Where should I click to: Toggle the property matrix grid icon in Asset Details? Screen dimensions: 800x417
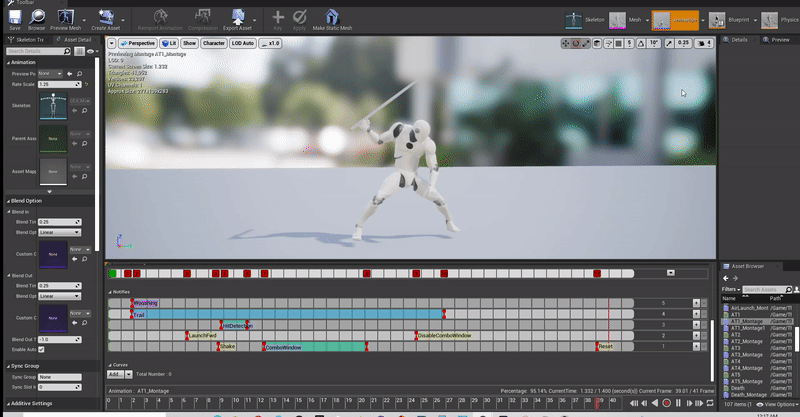tap(79, 51)
